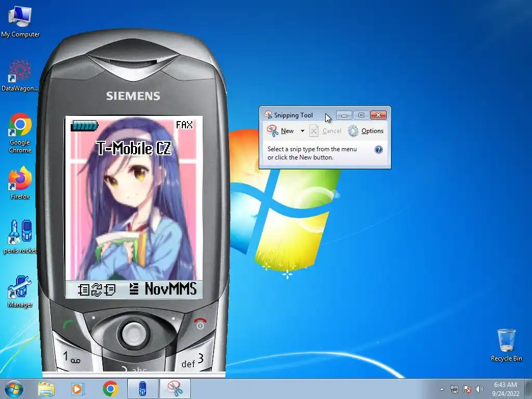Click the Snipping Tool title bar icon
Viewport: 532px width, 399px height.
tap(269, 115)
